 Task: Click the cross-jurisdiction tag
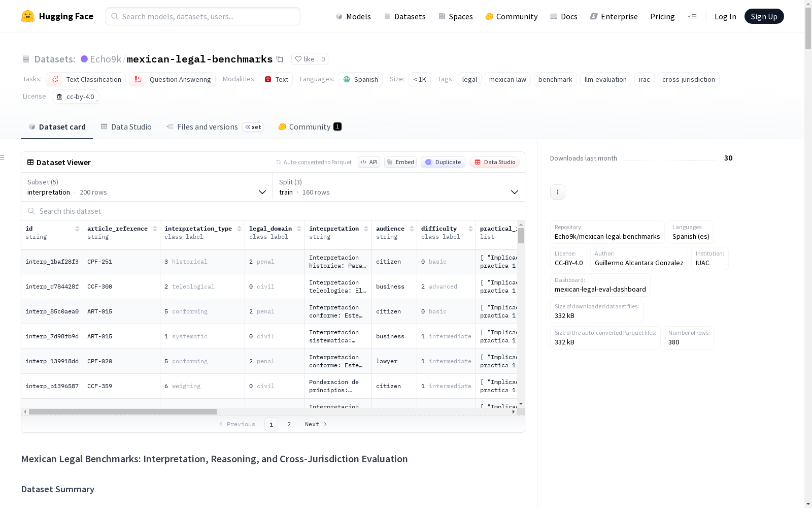click(x=689, y=79)
